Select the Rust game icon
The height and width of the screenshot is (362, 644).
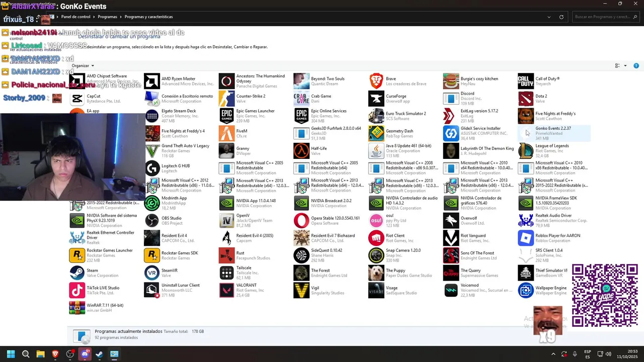coord(227,255)
